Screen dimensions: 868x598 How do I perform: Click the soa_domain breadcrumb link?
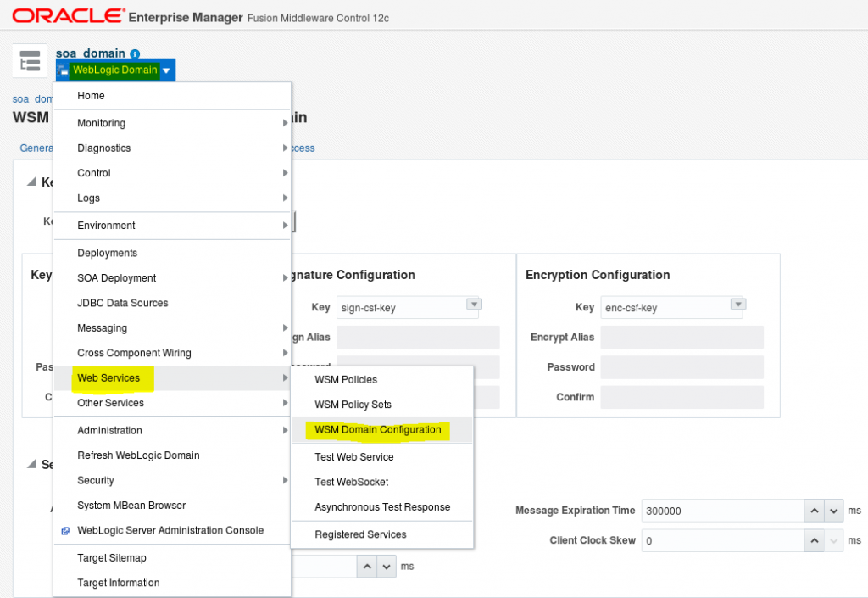click(33, 99)
